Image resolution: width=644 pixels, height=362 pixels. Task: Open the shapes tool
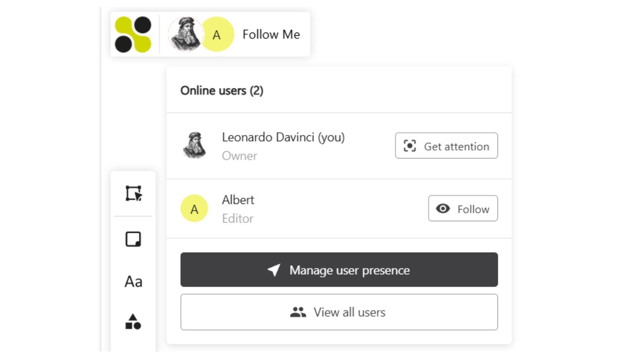[x=133, y=322]
